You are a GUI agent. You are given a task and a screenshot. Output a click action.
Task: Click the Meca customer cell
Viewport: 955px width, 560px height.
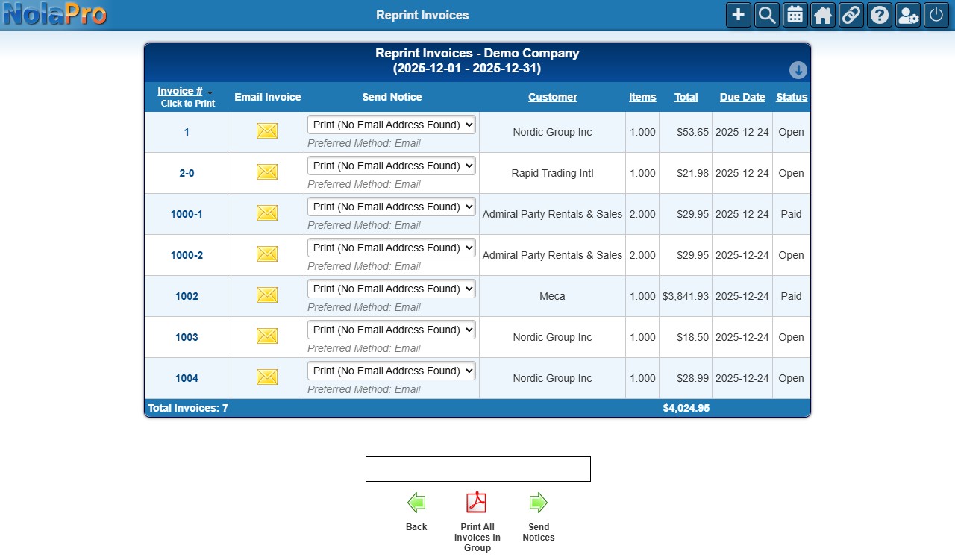[x=553, y=296]
